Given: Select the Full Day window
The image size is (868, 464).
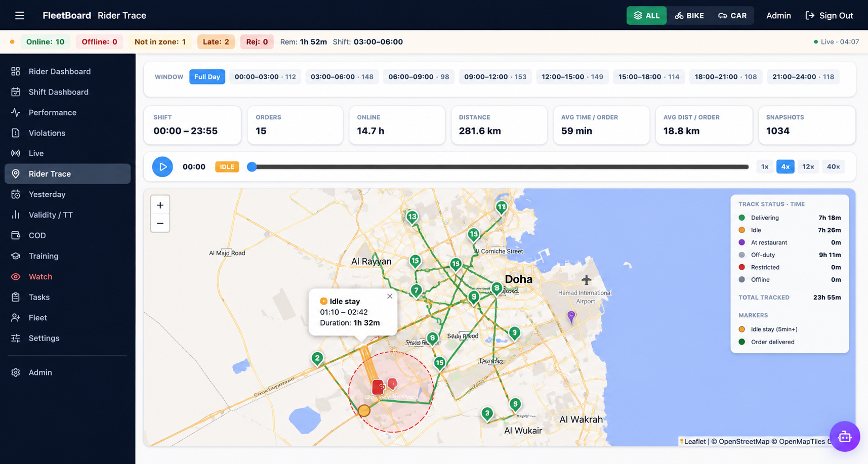Looking at the screenshot, I should click(207, 77).
